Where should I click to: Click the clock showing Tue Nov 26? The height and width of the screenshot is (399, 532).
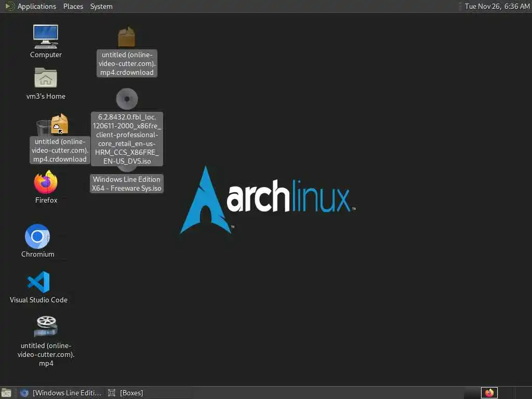(497, 6)
